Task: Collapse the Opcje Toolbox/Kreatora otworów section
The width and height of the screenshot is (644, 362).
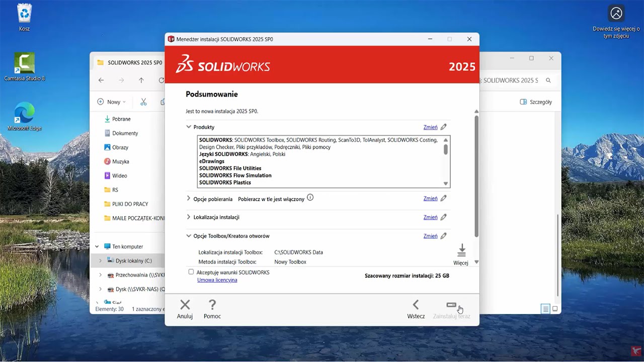Action: (189, 236)
